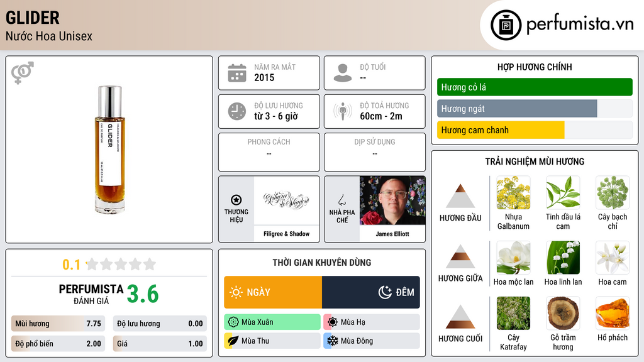Viewport: 644px width, 362px height.
Task: Click the Độ phổ biến 2.00 rating bar
Action: 58,344
